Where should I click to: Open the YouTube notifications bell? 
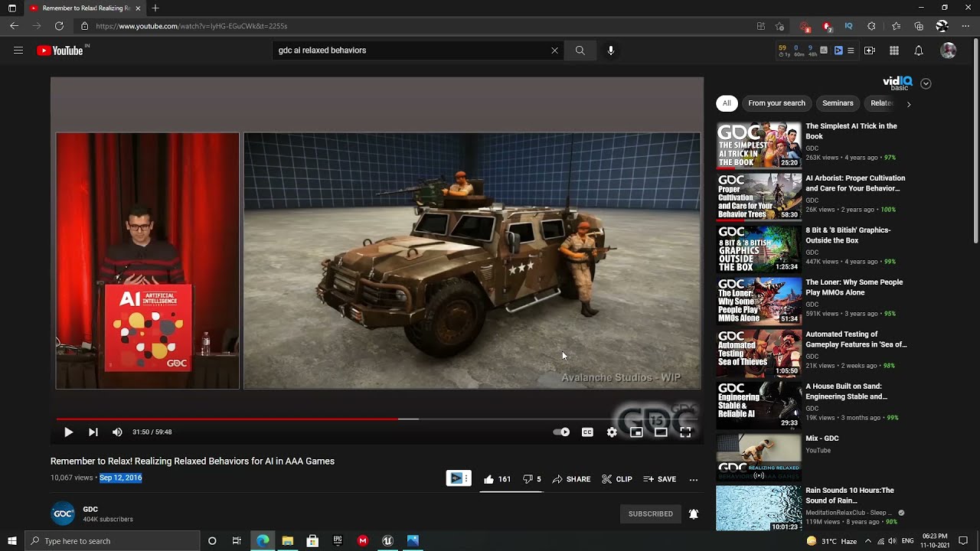click(x=918, y=51)
